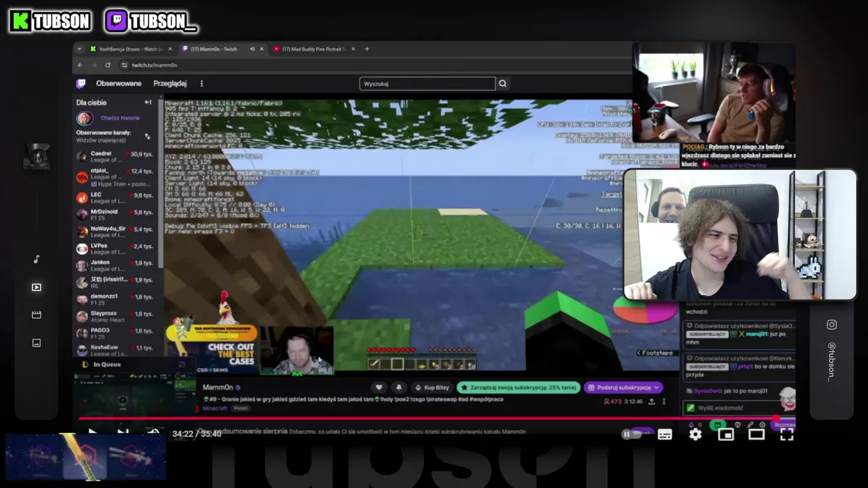Image resolution: width=868 pixels, height=488 pixels.
Task: Click the Mamm0n channel name
Action: (x=217, y=388)
